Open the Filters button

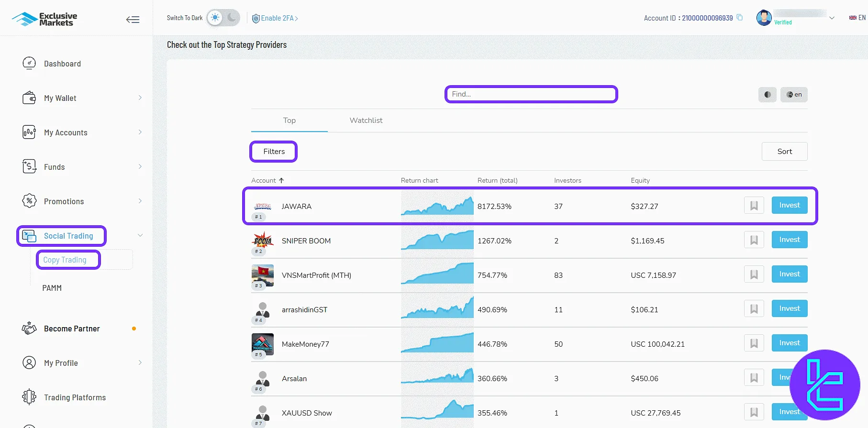point(274,152)
